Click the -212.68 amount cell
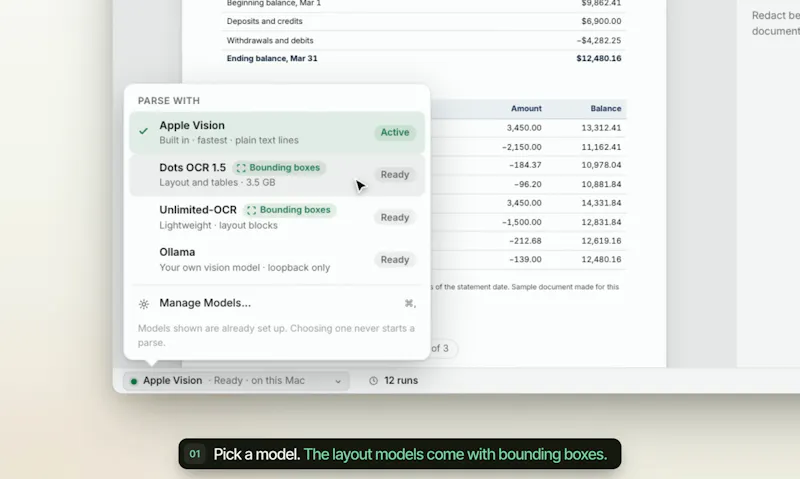 (525, 241)
